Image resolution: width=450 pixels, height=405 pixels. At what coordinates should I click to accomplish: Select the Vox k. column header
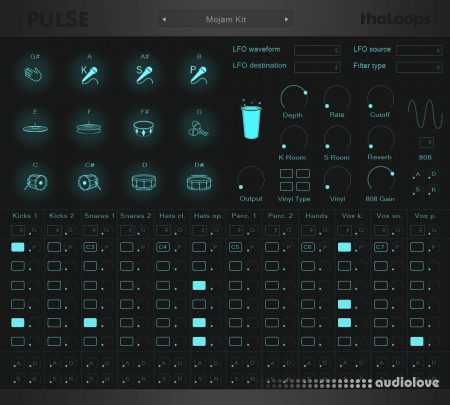[352, 216]
